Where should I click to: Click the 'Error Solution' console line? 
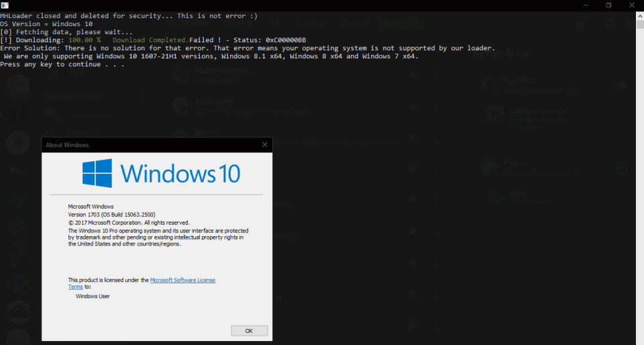248,48
